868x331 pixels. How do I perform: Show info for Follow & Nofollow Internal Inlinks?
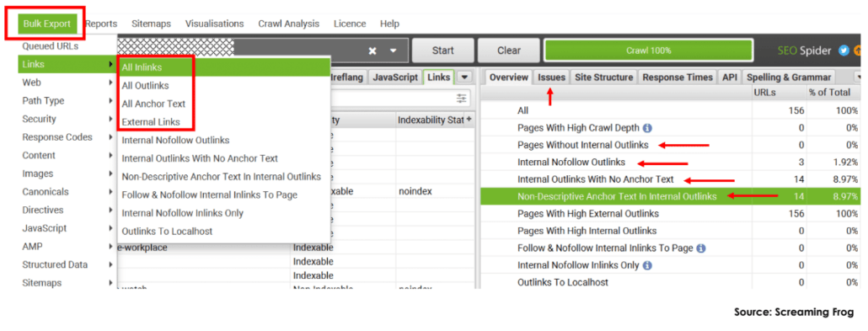pos(701,248)
